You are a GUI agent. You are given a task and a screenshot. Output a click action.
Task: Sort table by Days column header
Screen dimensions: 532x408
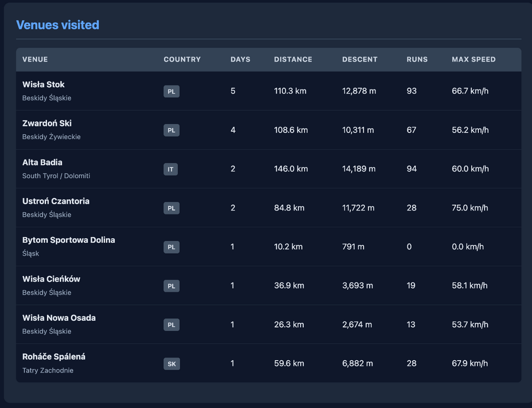click(240, 60)
